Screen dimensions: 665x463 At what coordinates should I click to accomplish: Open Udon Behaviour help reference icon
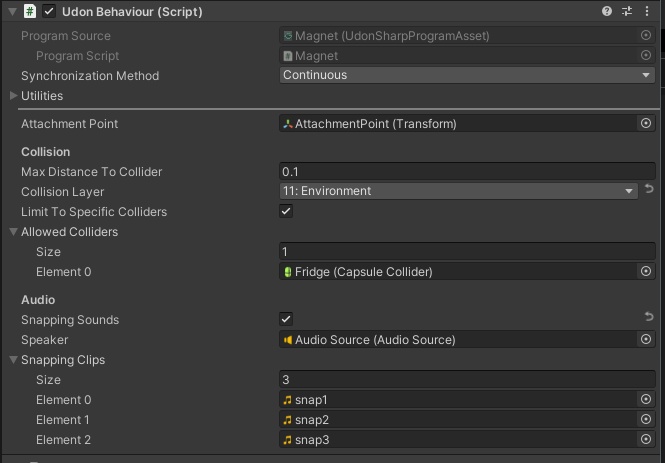pyautogui.click(x=606, y=11)
